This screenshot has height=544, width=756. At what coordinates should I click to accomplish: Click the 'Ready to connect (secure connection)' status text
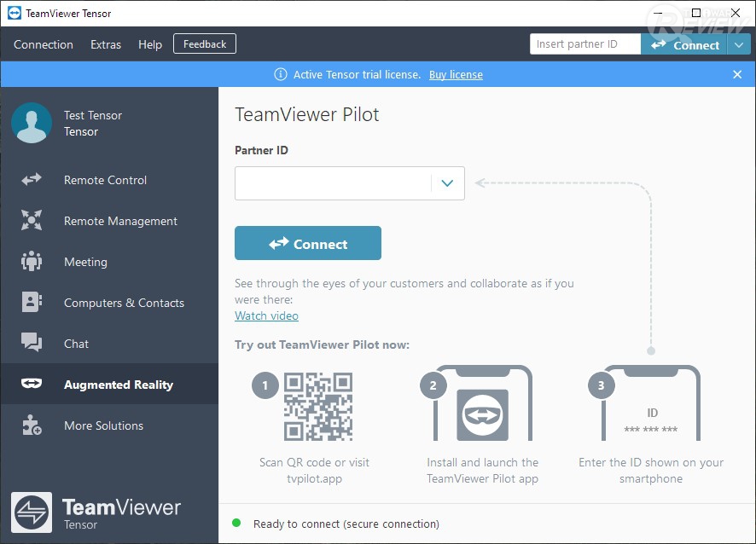346,524
